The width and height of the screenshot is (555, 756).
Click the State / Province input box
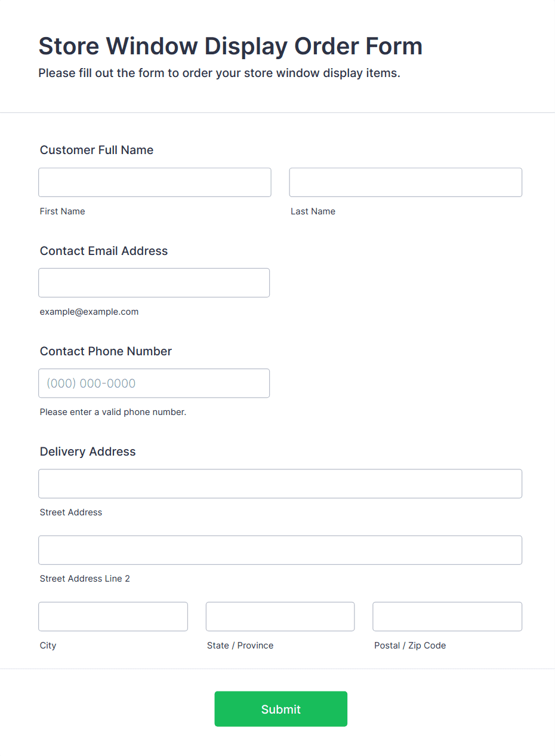[x=280, y=616]
